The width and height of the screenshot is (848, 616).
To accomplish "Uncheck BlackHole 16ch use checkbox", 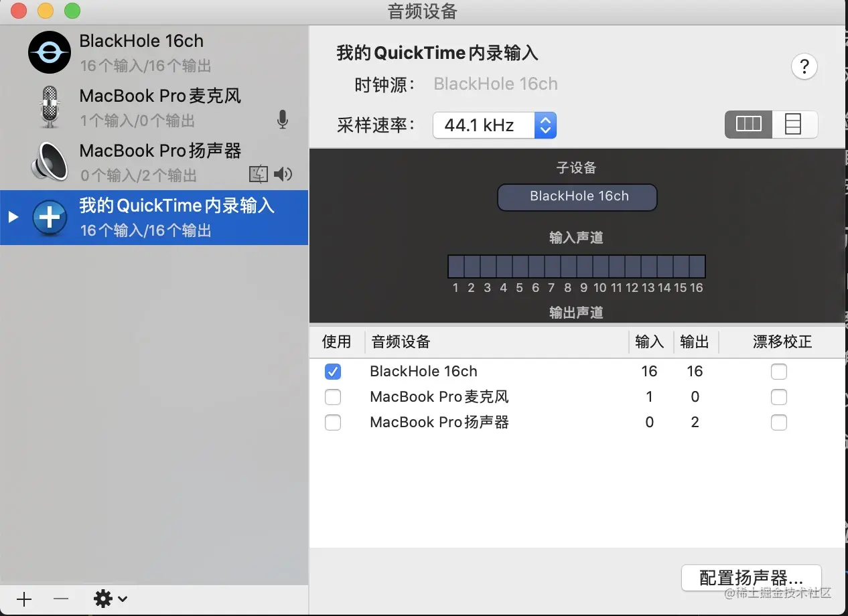I will pyautogui.click(x=333, y=372).
